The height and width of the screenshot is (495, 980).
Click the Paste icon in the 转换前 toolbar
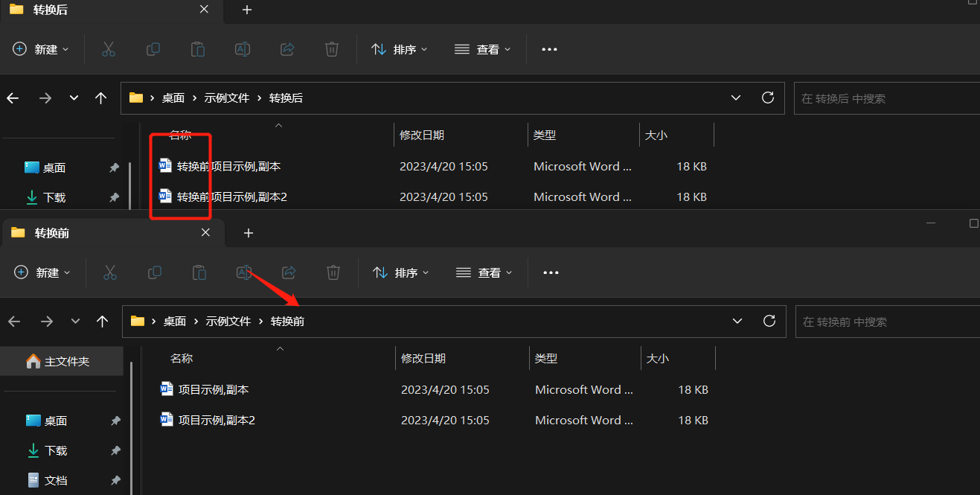click(x=199, y=272)
